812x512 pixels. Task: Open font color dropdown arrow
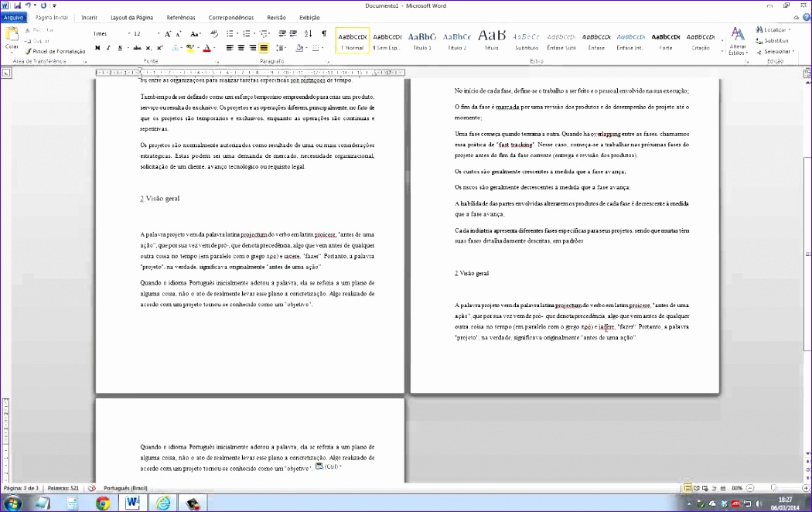coord(214,48)
